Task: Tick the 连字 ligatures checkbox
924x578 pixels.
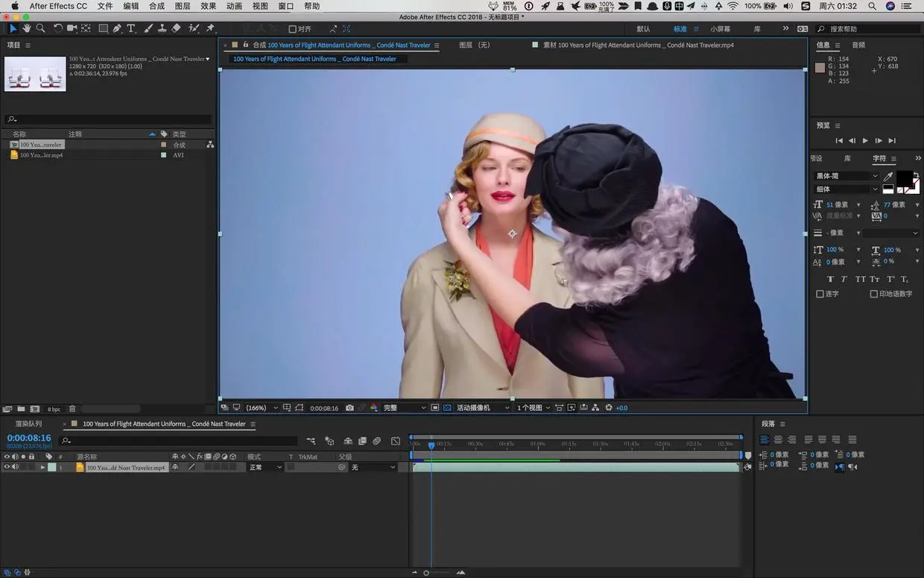Action: (x=820, y=294)
